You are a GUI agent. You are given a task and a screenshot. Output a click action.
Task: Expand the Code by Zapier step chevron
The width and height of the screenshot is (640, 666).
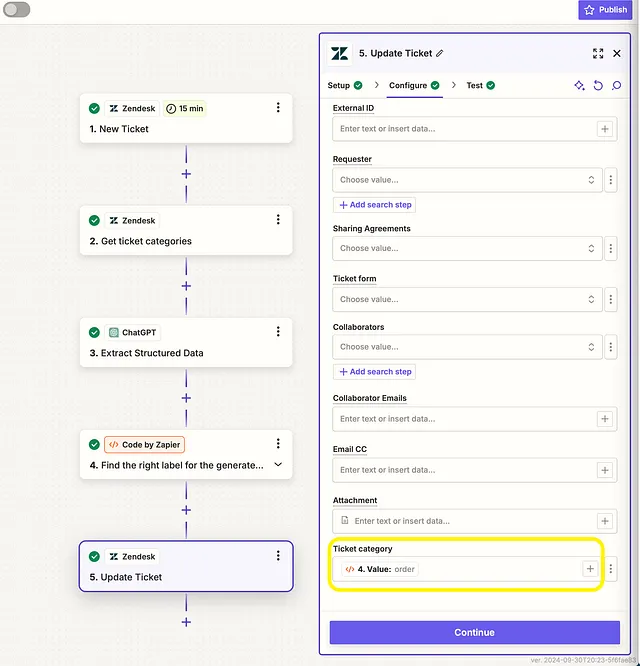tap(278, 464)
